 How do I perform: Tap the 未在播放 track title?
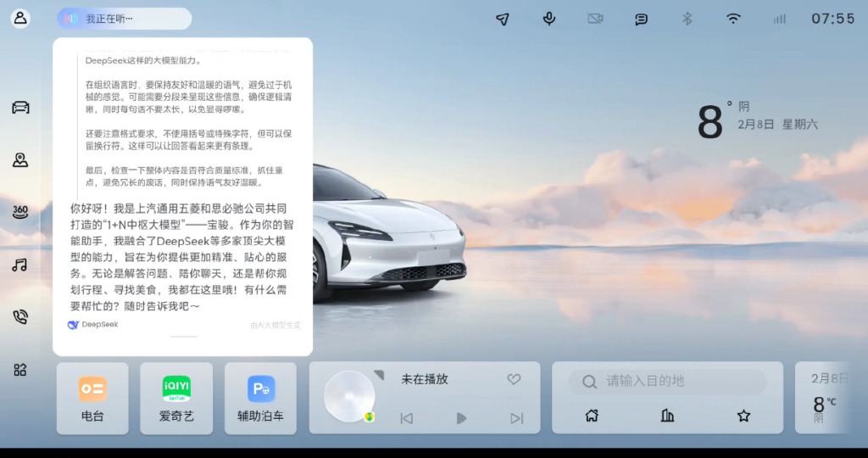pyautogui.click(x=425, y=379)
